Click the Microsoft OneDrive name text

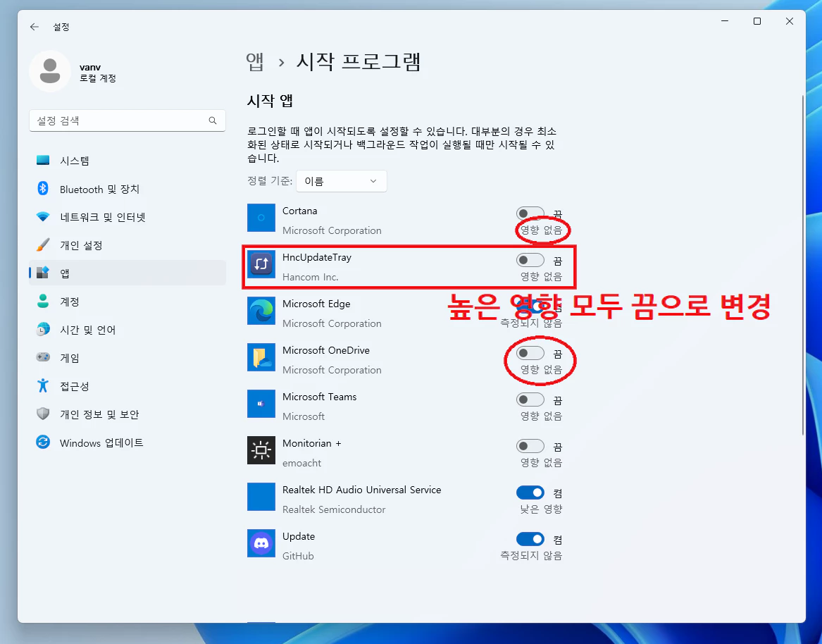pos(326,350)
